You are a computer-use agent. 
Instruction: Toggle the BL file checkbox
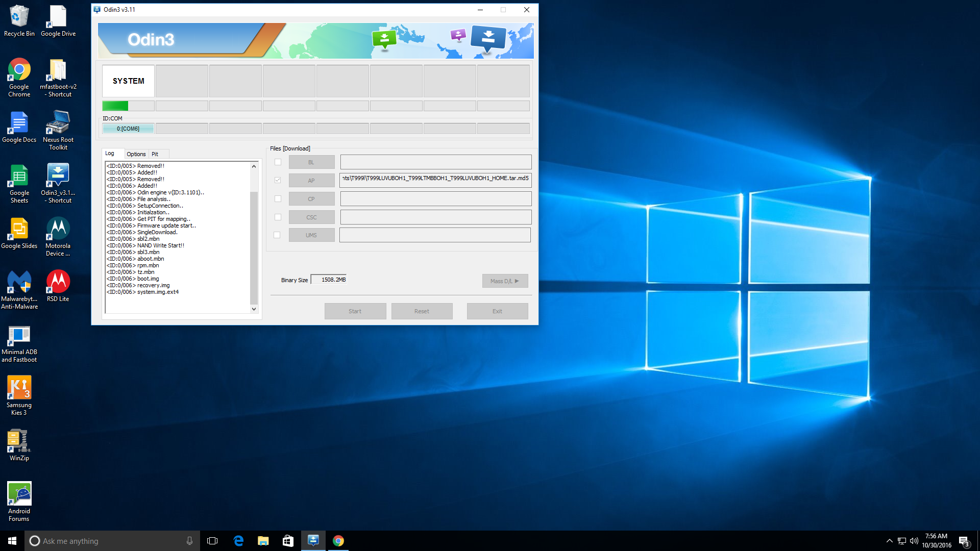pos(278,162)
